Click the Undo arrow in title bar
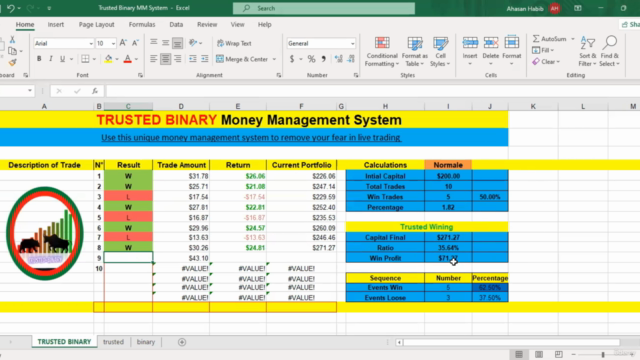The width and height of the screenshot is (640, 360). [11, 8]
